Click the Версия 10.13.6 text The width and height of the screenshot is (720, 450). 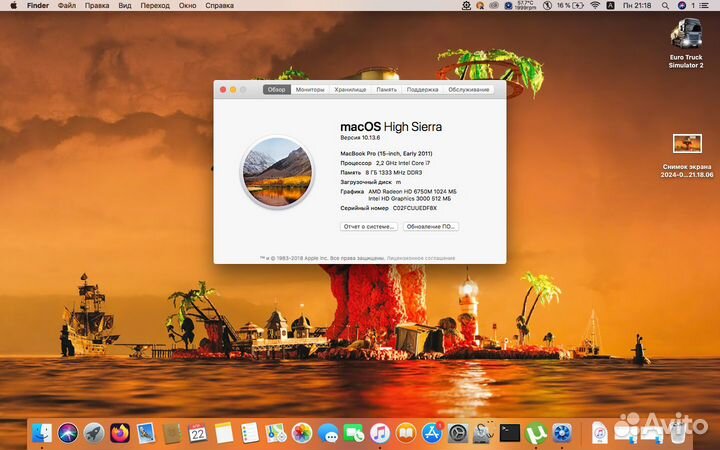[x=360, y=138]
